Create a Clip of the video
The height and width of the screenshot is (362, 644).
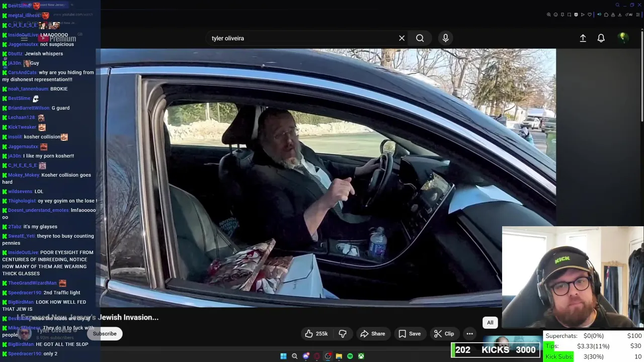click(x=444, y=334)
